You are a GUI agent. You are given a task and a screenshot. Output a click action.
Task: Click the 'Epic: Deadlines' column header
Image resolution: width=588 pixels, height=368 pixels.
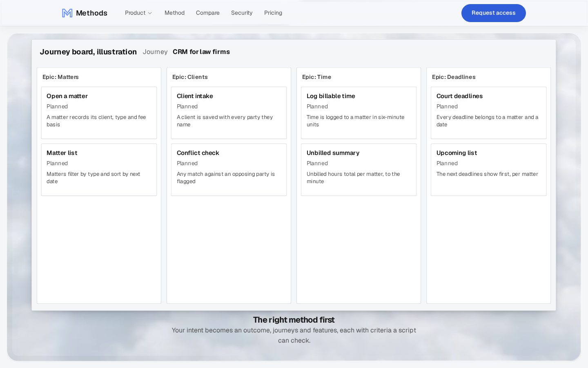(454, 77)
